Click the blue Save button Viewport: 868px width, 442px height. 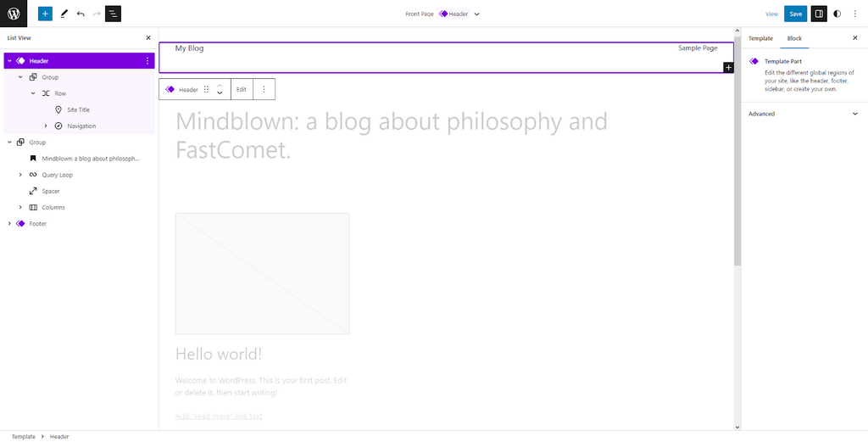coord(795,14)
